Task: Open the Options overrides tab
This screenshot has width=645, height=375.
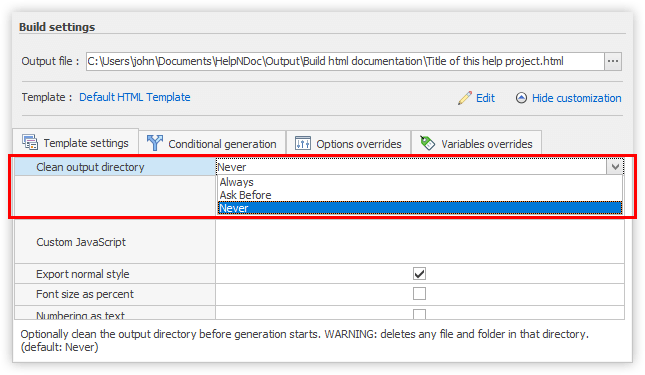Action: [x=348, y=144]
